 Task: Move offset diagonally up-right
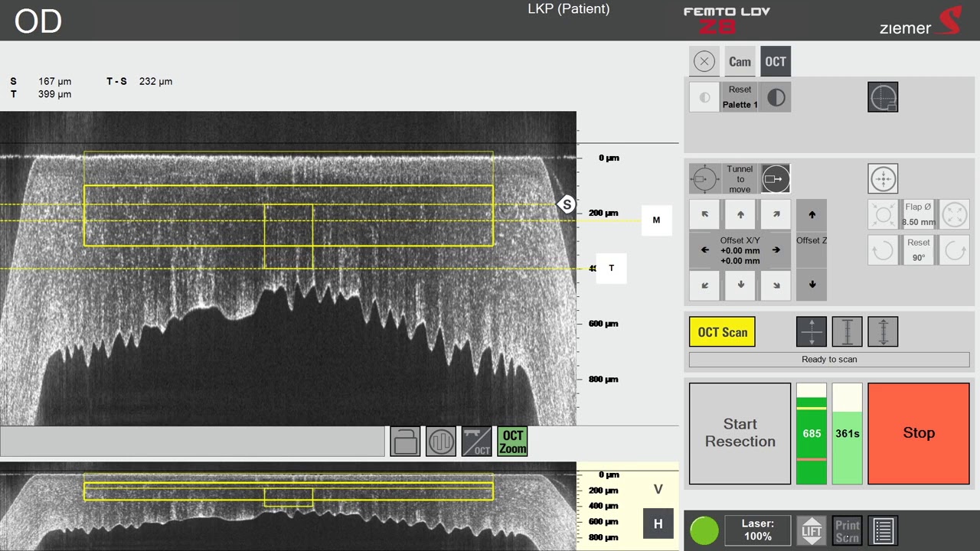[776, 214]
